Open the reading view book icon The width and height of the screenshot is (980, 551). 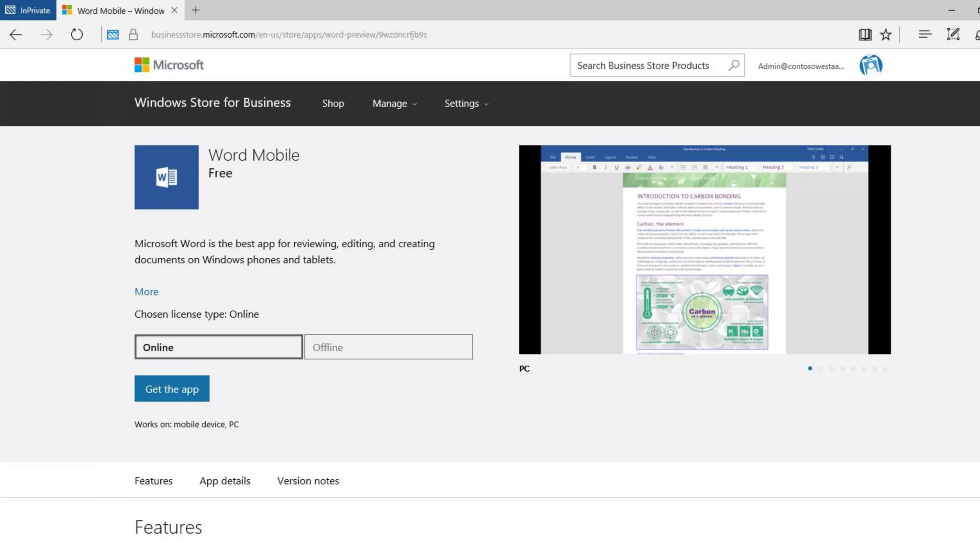865,34
